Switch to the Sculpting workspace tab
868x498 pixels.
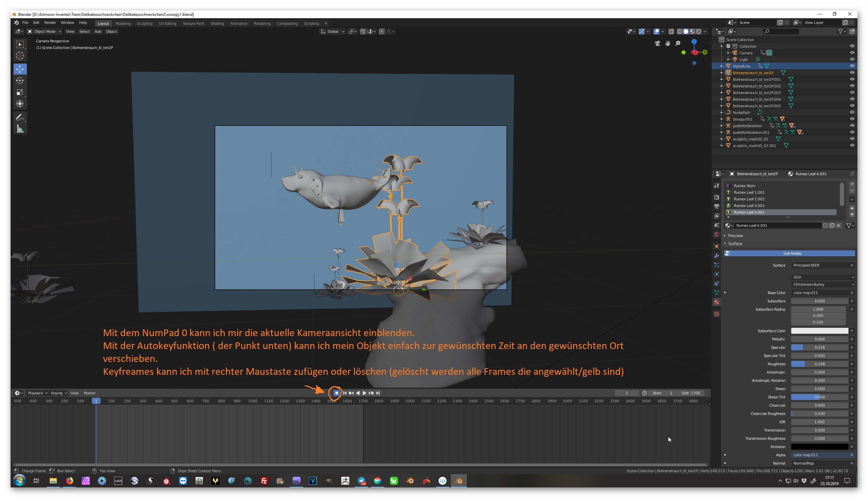coord(145,24)
